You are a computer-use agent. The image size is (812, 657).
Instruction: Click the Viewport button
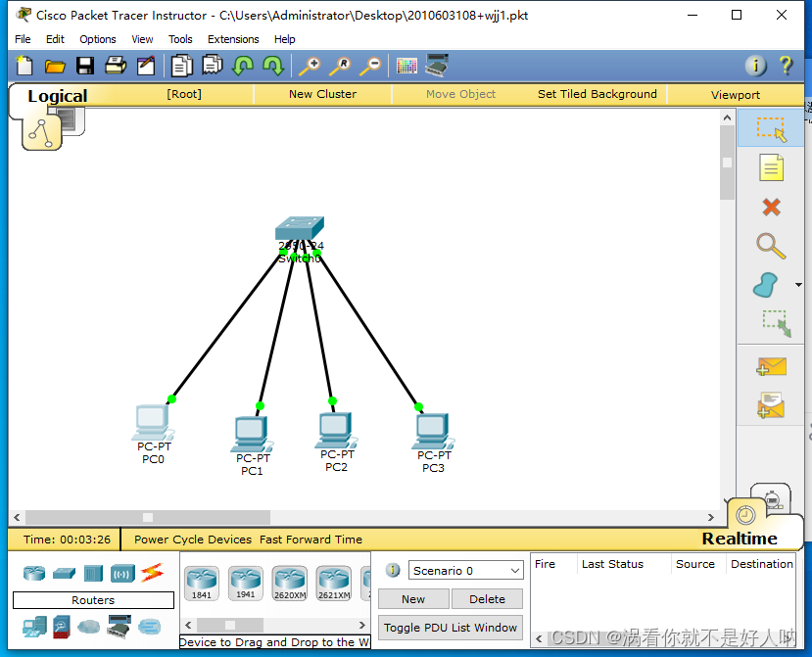(736, 95)
